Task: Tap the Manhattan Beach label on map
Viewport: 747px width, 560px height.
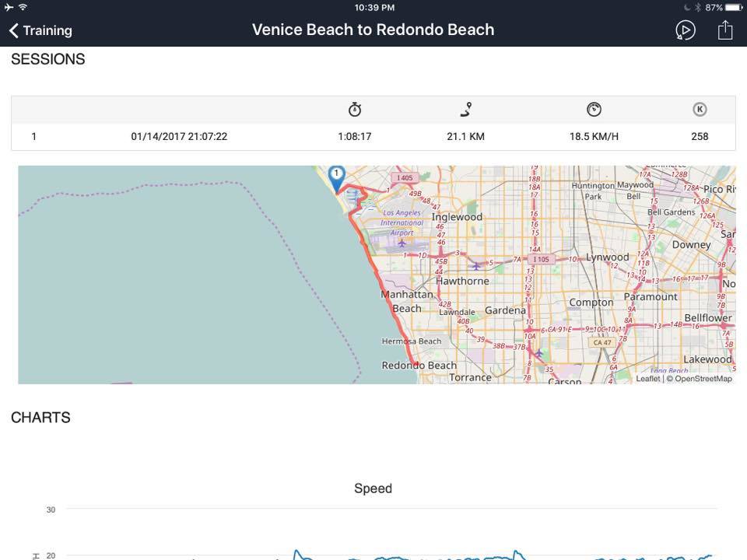Action: coord(407,302)
